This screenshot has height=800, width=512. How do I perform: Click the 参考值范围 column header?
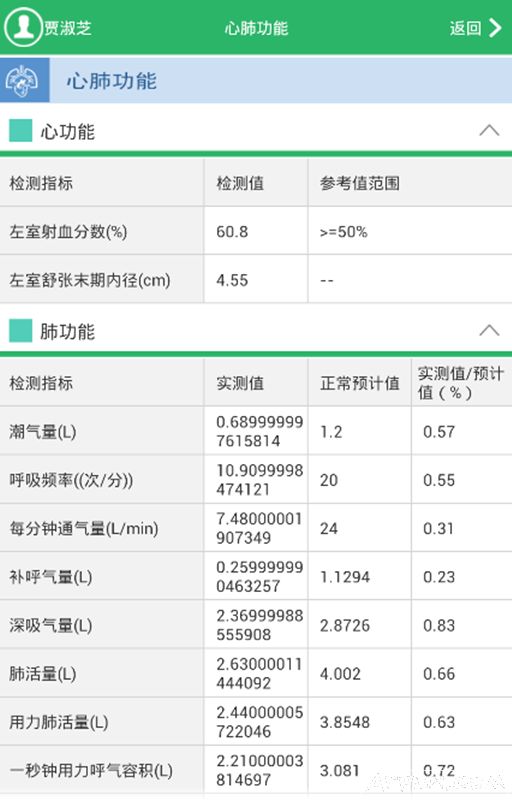[360, 183]
